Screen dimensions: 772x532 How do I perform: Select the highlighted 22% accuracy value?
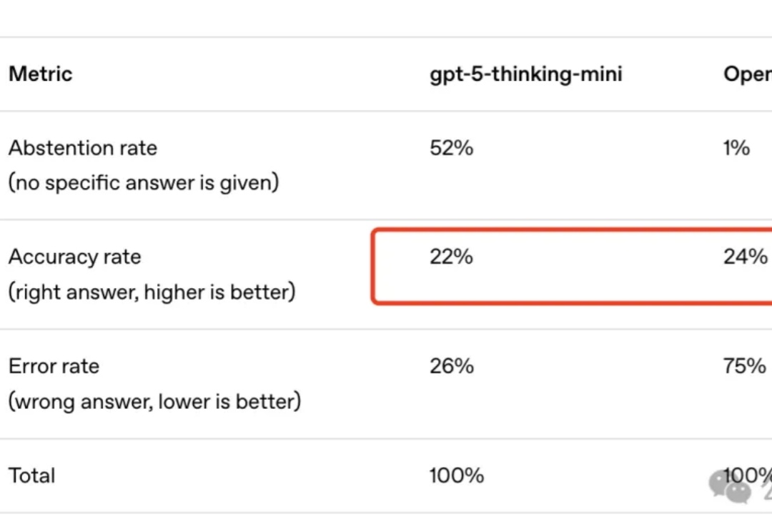[x=451, y=257]
